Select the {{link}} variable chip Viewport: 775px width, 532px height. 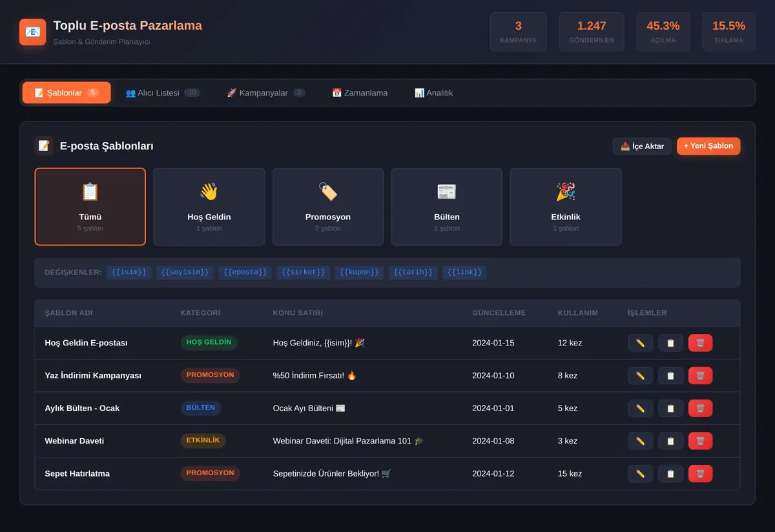click(465, 272)
